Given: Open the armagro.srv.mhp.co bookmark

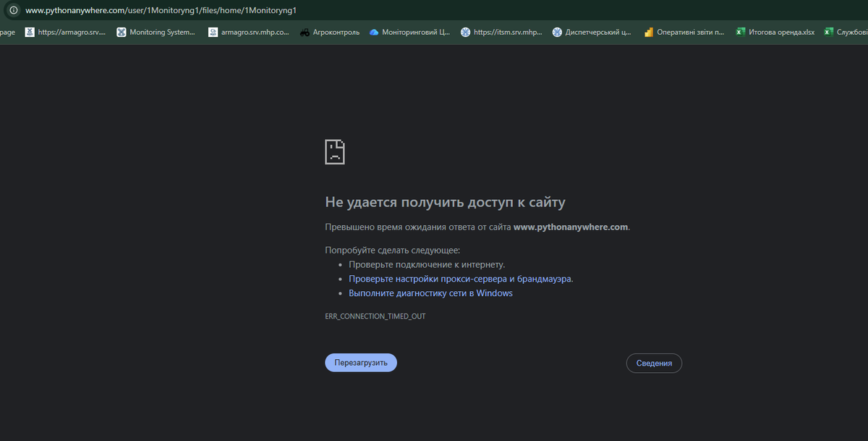Looking at the screenshot, I should (x=249, y=32).
